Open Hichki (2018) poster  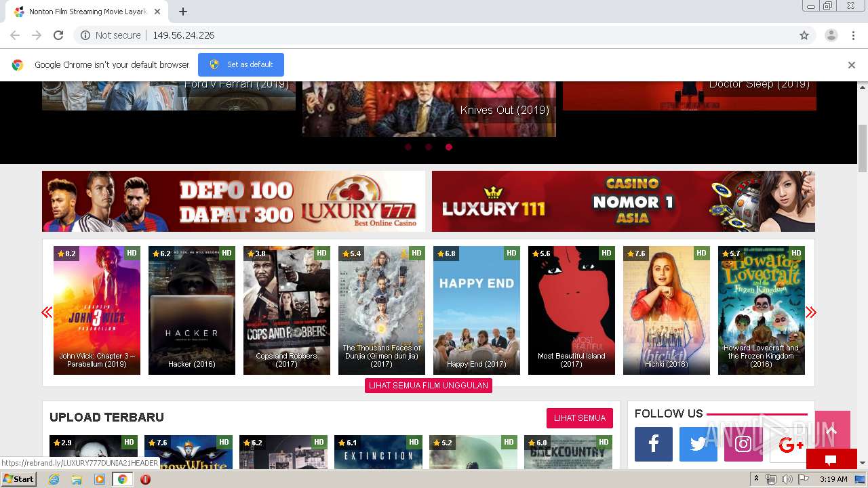(667, 310)
